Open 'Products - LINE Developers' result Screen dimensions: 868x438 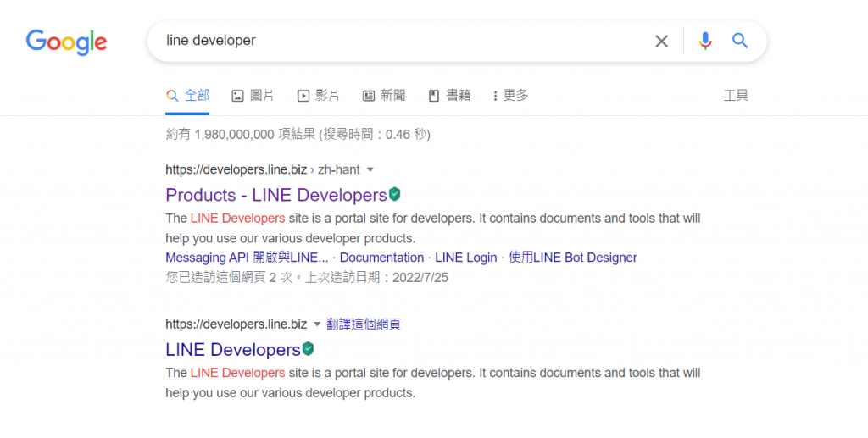[x=276, y=195]
